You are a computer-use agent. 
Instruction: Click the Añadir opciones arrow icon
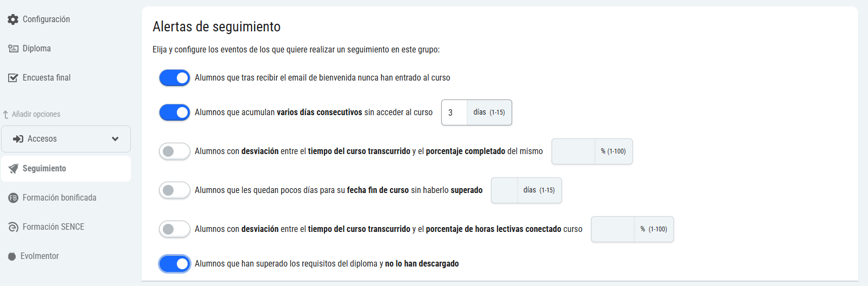pos(6,115)
